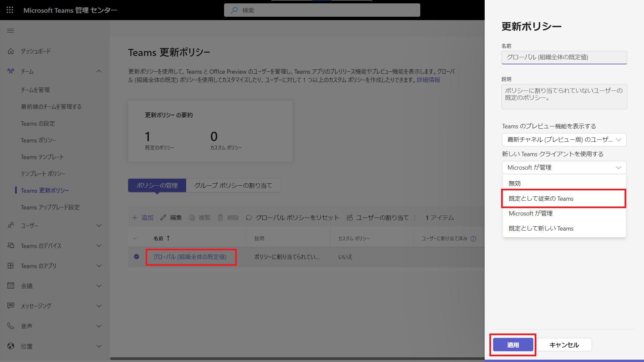Switch to グループ ポリシーの割り当て tab
Screen dimensions: 644x362
(x=233, y=185)
